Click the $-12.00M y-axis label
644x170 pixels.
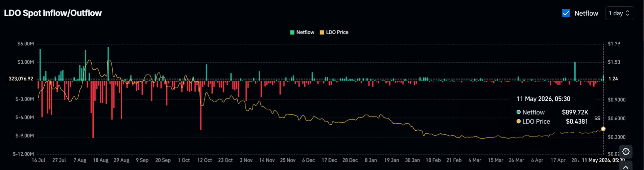[23, 154]
